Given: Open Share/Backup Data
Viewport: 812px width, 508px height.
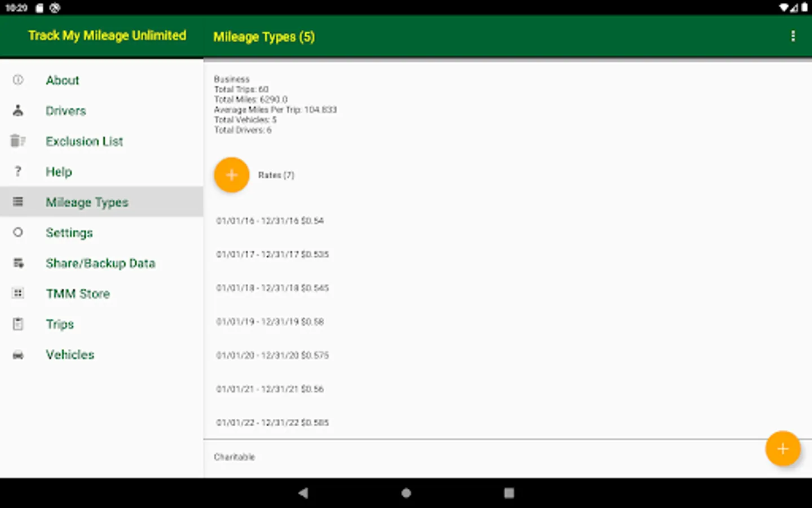Looking at the screenshot, I should (x=101, y=263).
